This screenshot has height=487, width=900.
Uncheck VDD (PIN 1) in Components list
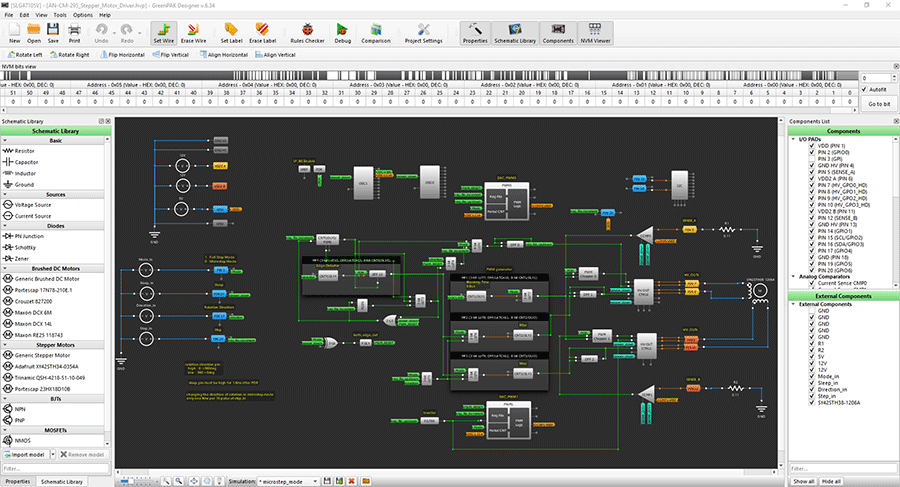click(810, 145)
